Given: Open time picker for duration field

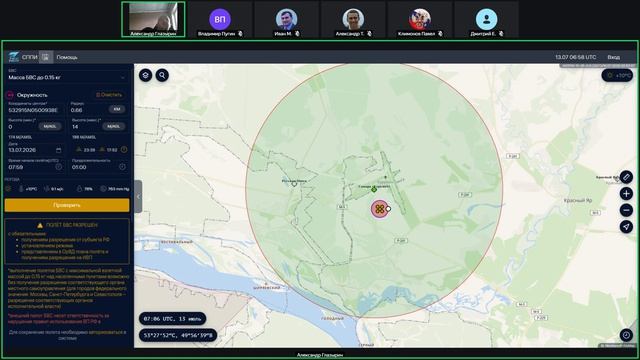Looking at the screenshot, I should 122,167.
